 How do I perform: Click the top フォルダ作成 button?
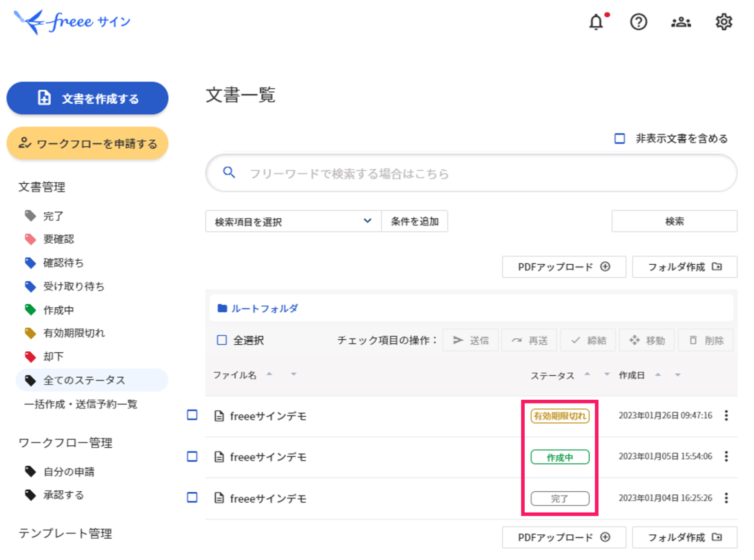tap(684, 267)
